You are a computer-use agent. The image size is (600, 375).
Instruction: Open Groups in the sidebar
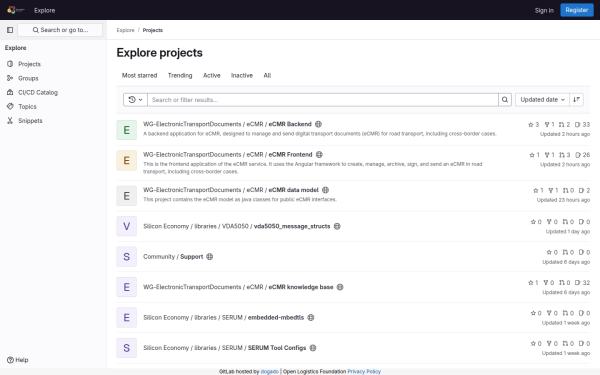click(x=53, y=78)
